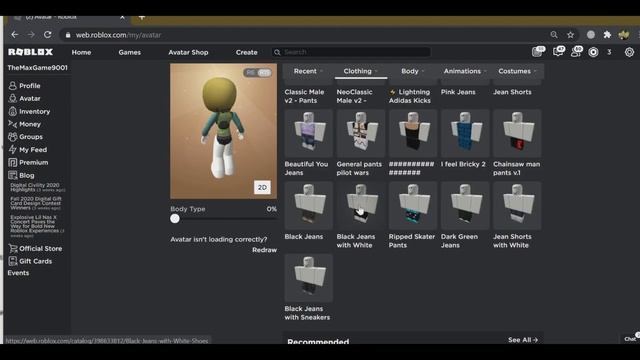
Task: Open the Chat panel
Action: coord(631,338)
